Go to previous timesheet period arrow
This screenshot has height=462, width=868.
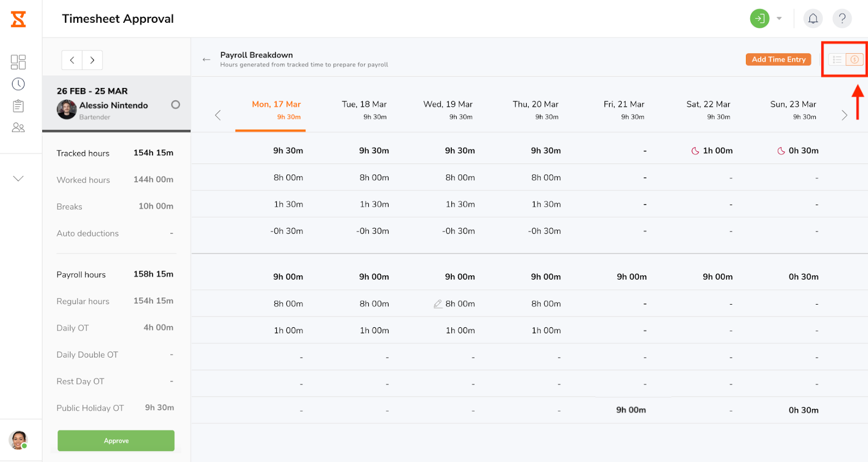click(x=72, y=60)
